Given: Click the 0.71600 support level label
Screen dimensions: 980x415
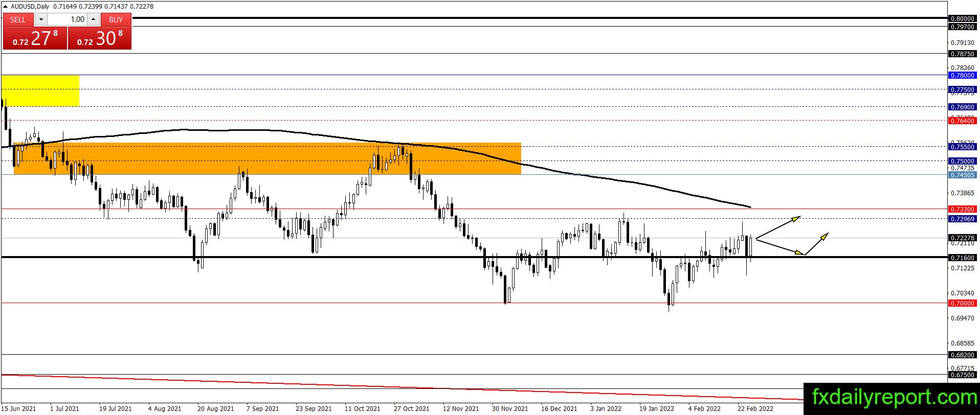Looking at the screenshot, I should [962, 258].
